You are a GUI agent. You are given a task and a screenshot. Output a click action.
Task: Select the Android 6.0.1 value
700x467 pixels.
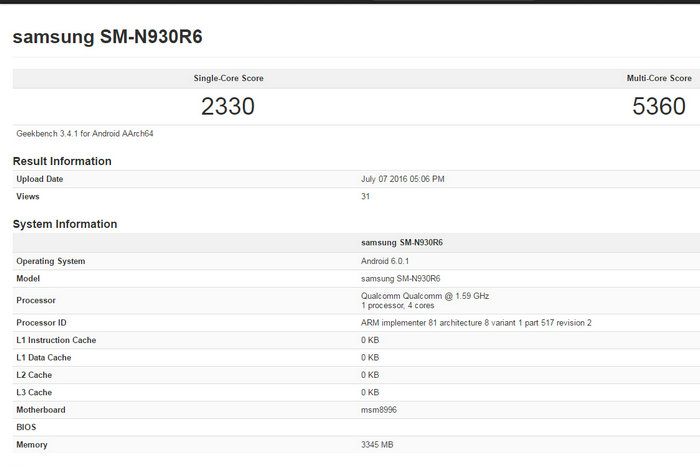385,261
